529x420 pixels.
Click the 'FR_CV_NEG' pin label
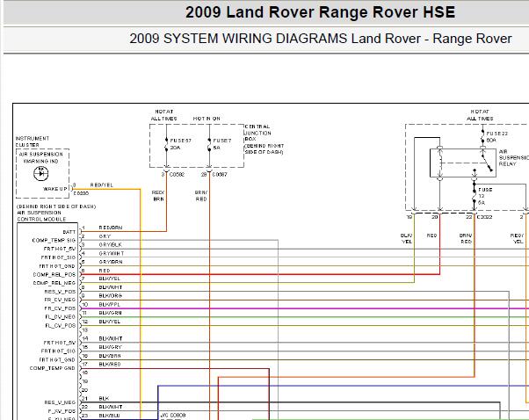click(60, 300)
